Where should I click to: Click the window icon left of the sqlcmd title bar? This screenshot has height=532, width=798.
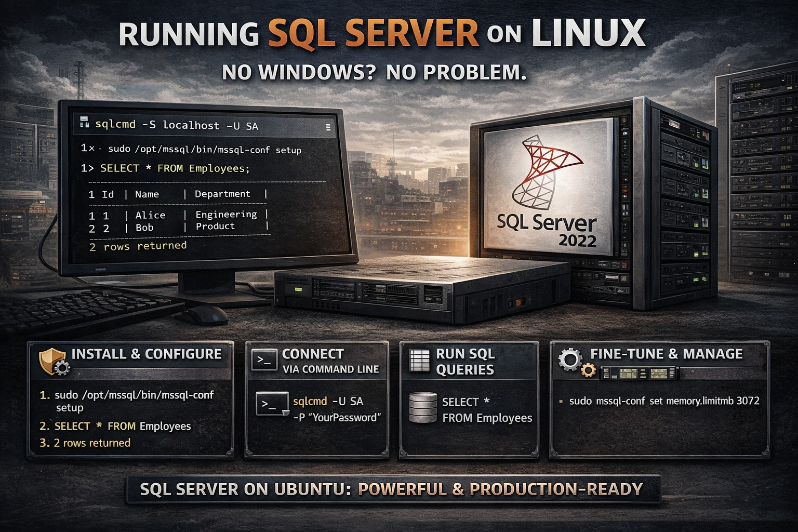84,123
